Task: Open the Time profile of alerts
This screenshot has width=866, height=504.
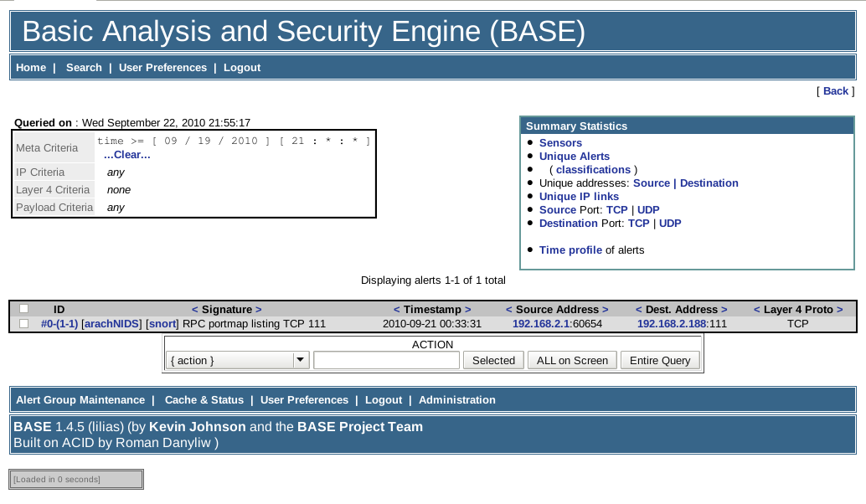Action: click(570, 250)
